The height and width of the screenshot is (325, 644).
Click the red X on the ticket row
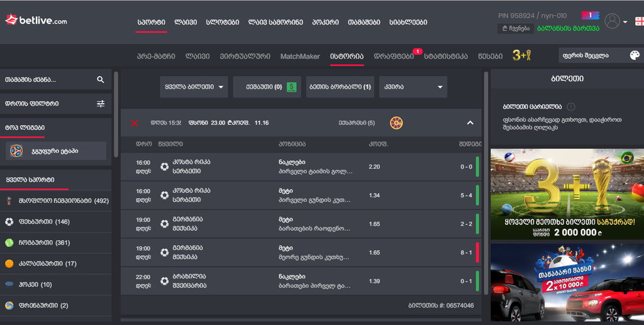[x=134, y=123]
